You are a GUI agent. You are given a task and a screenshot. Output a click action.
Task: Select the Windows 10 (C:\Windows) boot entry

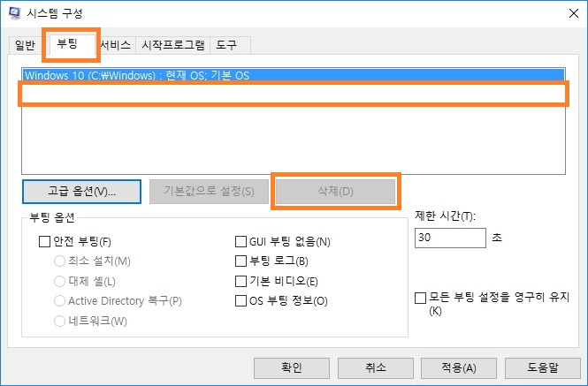pyautogui.click(x=294, y=75)
